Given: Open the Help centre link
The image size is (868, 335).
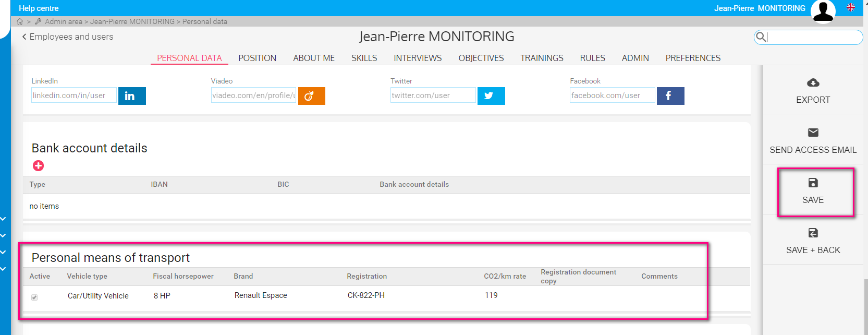Looking at the screenshot, I should 39,8.
